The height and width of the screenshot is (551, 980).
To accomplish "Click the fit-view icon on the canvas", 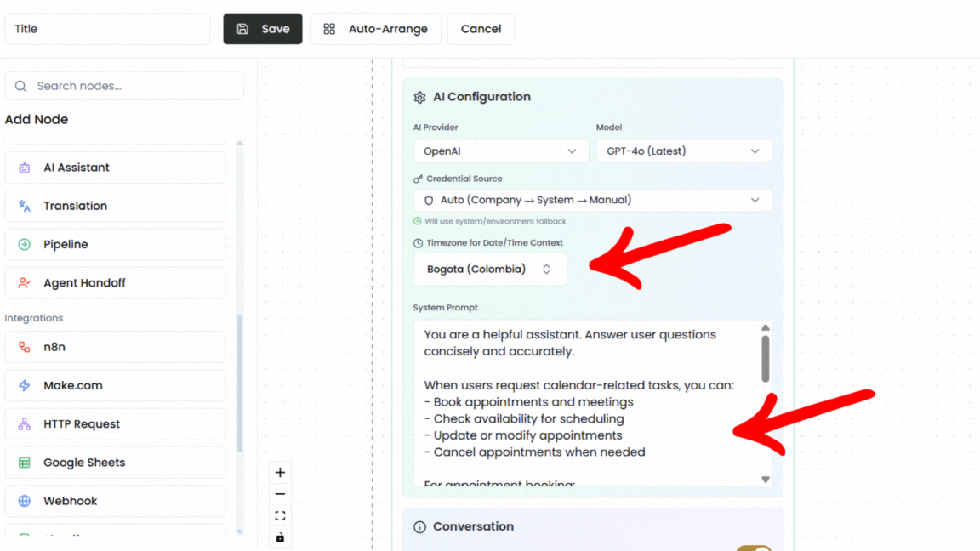I will pos(280,515).
